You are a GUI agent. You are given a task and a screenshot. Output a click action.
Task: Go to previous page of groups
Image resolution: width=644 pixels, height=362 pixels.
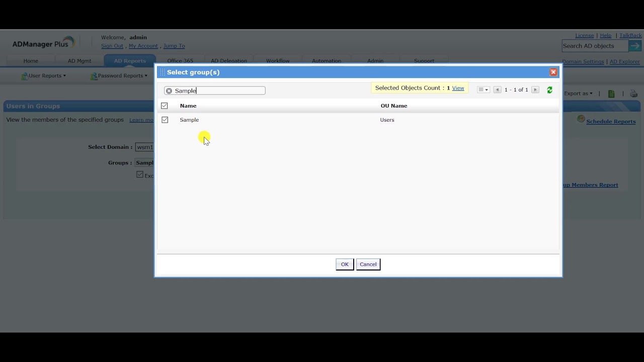pos(497,90)
